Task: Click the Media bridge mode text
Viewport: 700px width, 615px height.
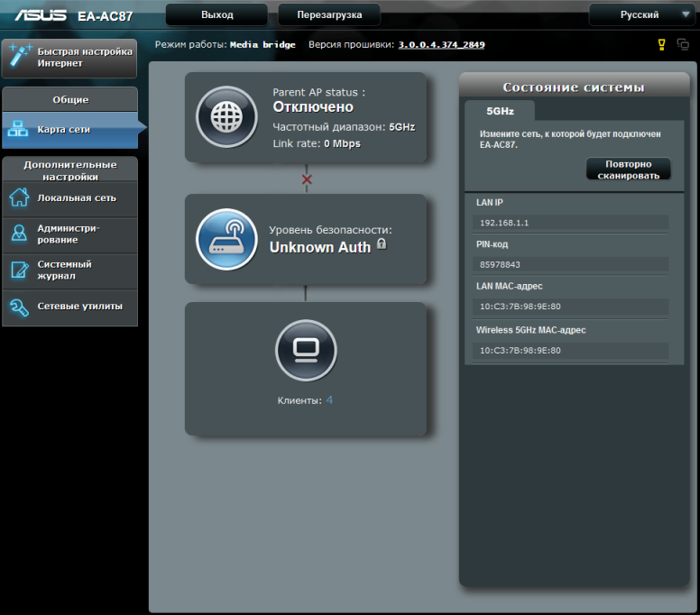Action: click(x=262, y=44)
